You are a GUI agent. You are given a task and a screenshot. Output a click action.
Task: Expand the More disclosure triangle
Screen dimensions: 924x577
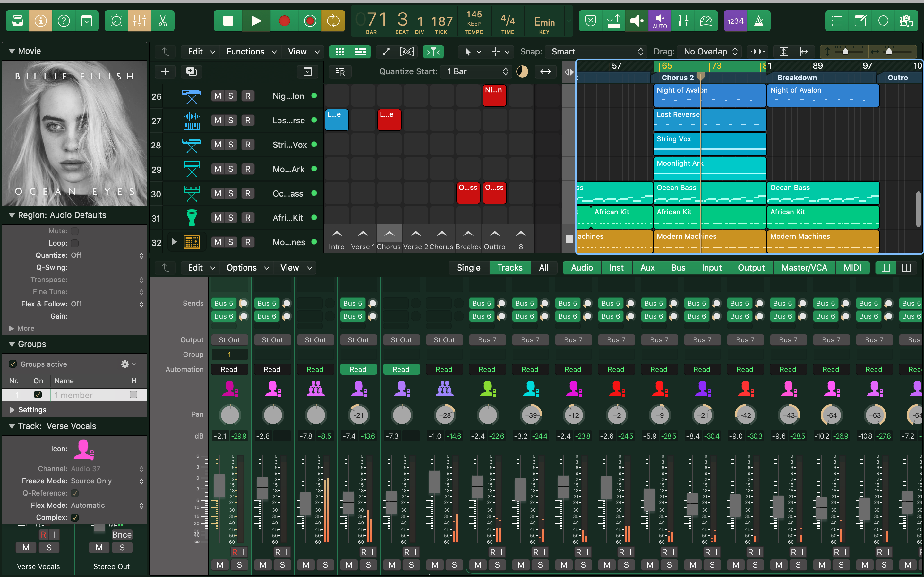(12, 328)
